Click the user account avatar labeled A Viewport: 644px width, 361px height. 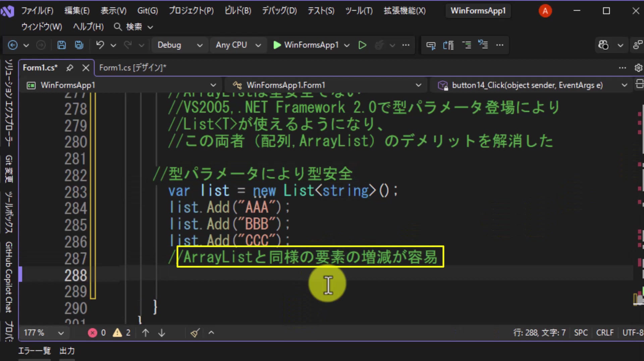click(x=545, y=11)
